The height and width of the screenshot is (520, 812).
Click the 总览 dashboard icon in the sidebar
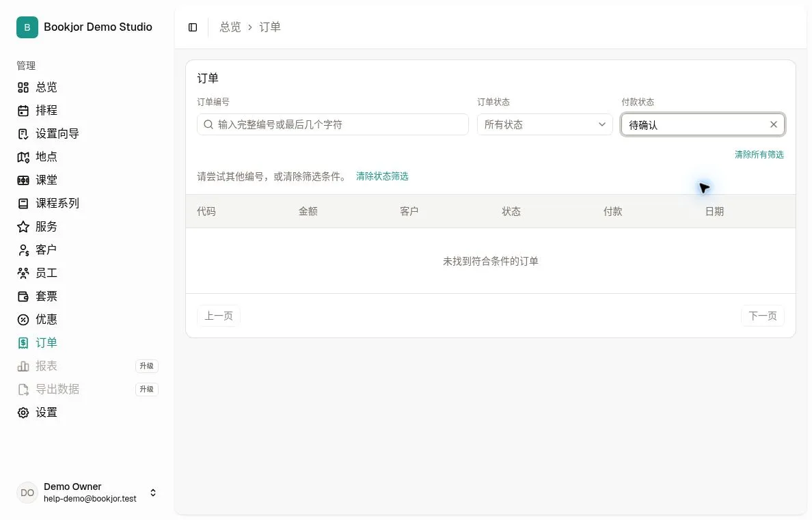(23, 87)
